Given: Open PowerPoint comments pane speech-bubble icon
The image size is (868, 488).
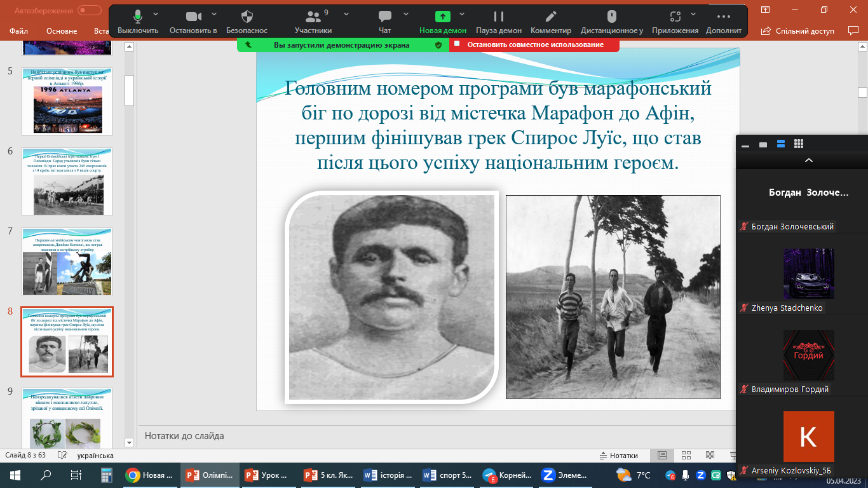Looking at the screenshot, I should (853, 30).
